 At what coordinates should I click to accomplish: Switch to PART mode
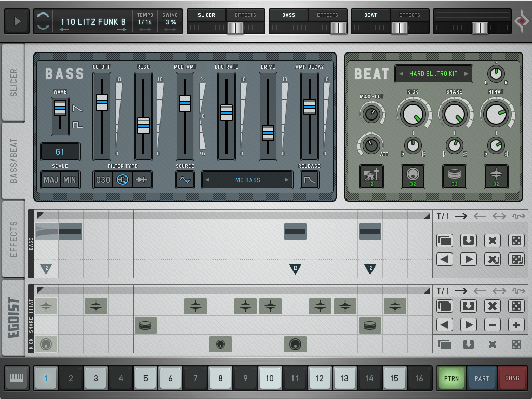coord(482,378)
